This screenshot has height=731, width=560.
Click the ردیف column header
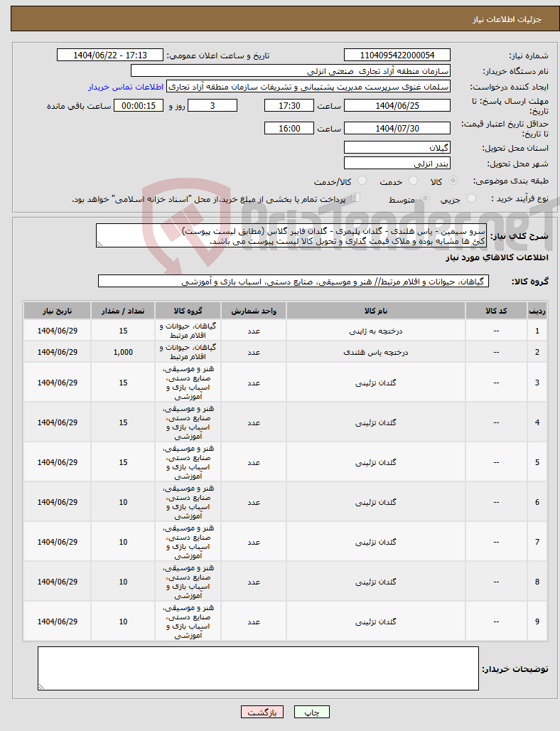[x=537, y=311]
